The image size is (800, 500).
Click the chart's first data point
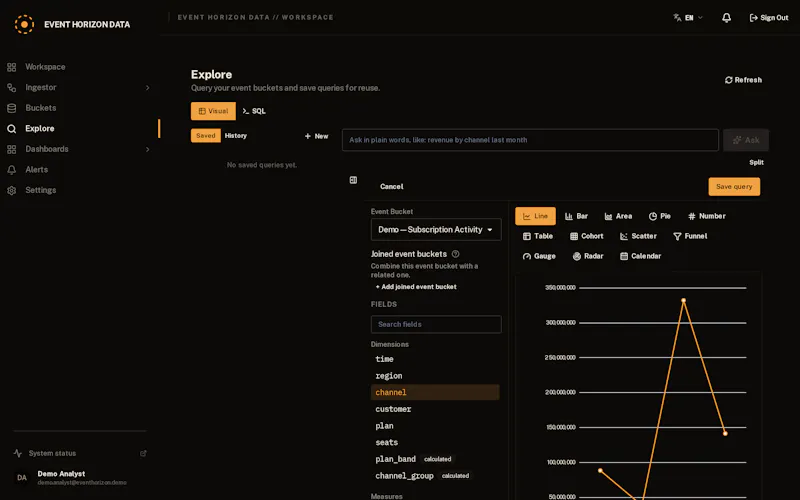pyautogui.click(x=600, y=470)
